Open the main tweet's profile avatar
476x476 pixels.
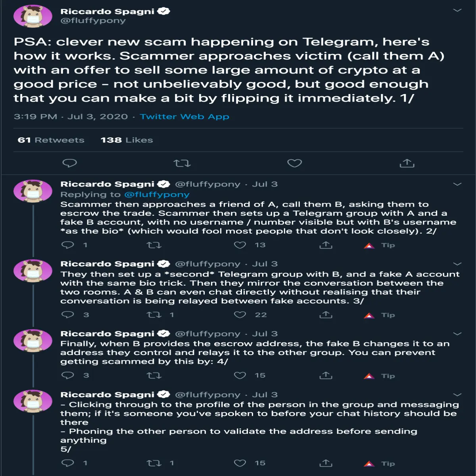[33, 16]
